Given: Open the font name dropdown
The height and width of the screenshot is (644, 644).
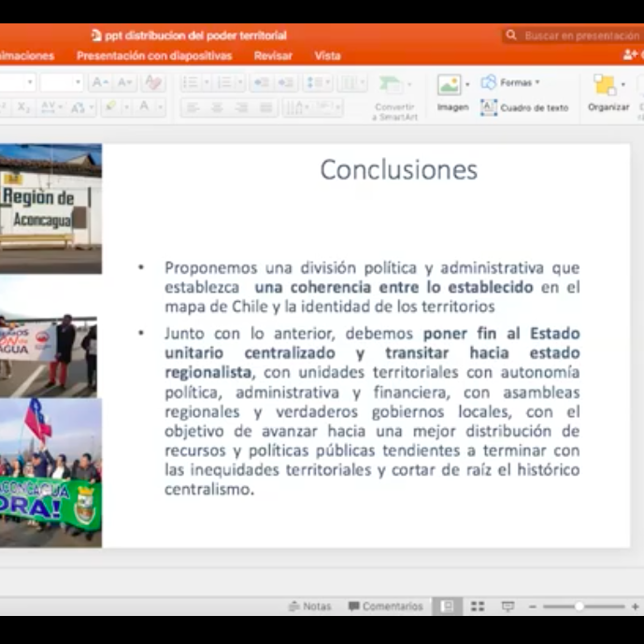Looking at the screenshot, I should [30, 82].
